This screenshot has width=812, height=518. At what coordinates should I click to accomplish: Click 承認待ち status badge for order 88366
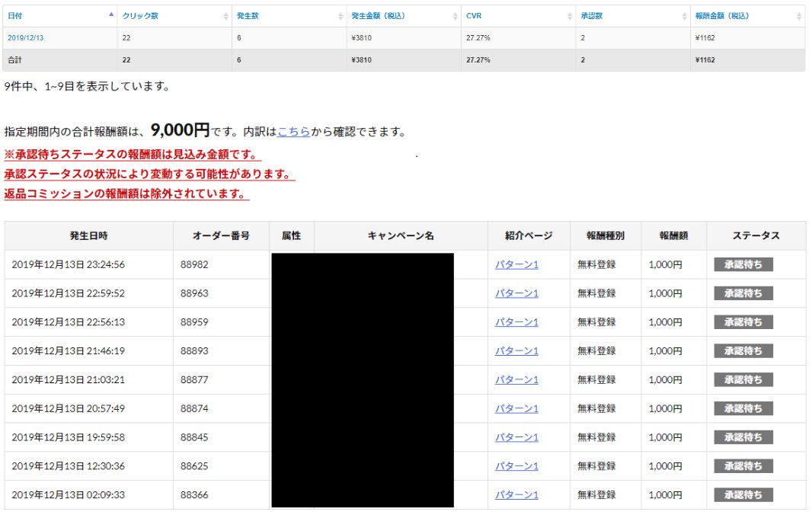coord(743,494)
